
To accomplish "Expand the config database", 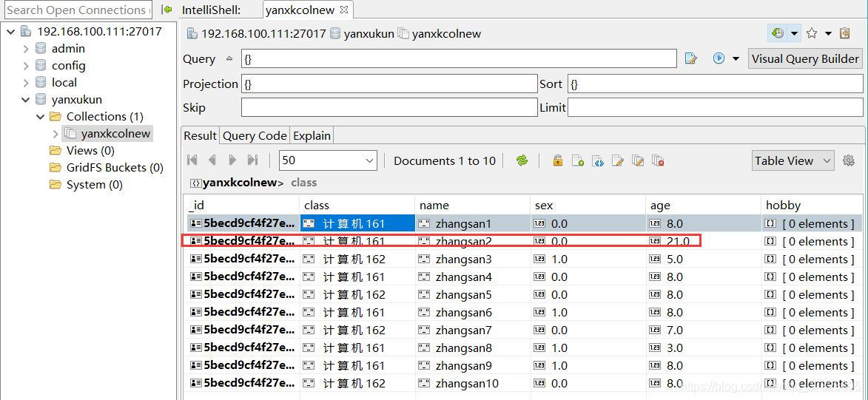I will pyautogui.click(x=26, y=66).
